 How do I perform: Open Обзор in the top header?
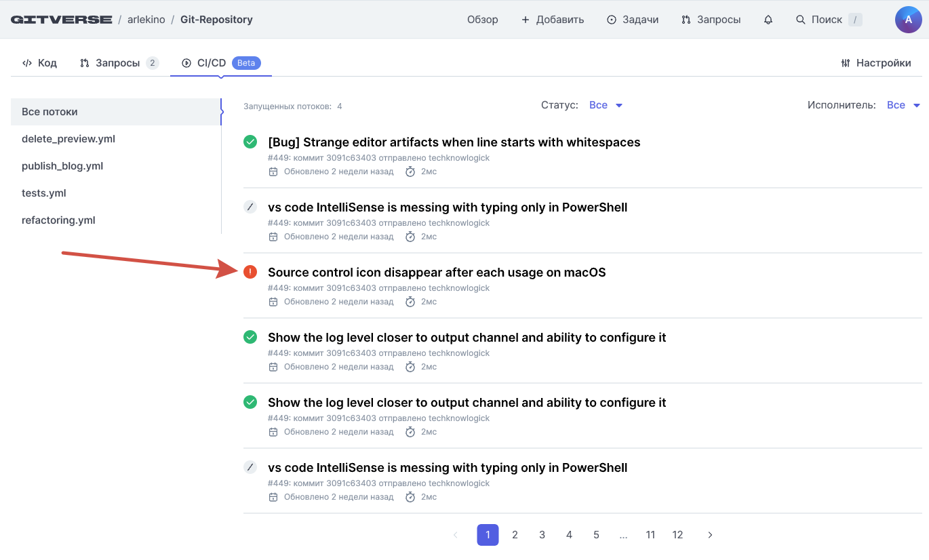coord(483,20)
